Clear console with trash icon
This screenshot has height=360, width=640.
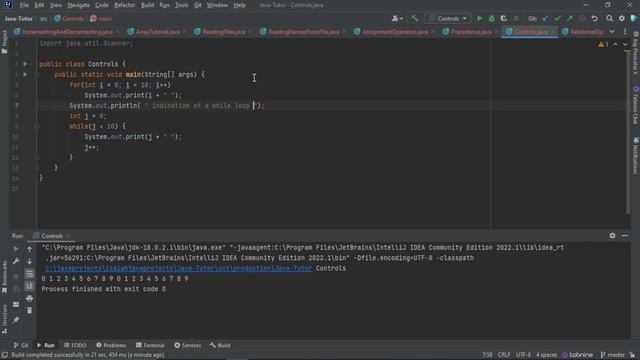coord(29,311)
